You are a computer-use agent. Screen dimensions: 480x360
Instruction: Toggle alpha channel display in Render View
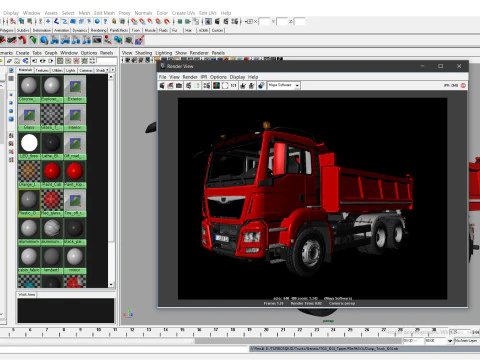click(x=225, y=86)
